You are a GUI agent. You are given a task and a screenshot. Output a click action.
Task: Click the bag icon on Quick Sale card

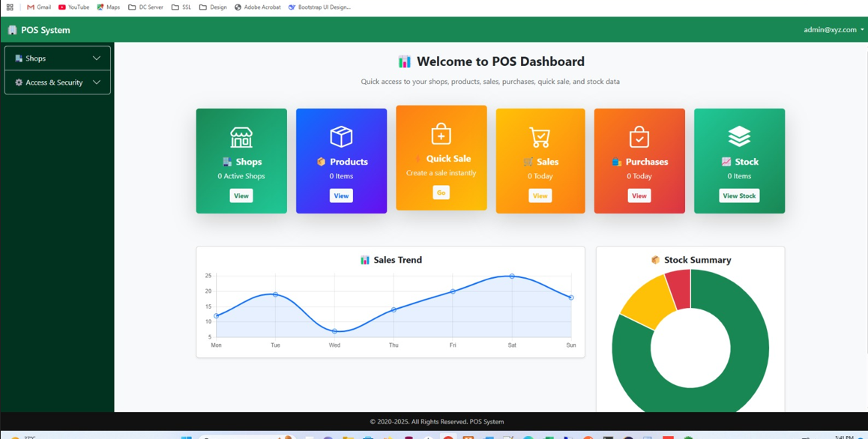coord(441,134)
